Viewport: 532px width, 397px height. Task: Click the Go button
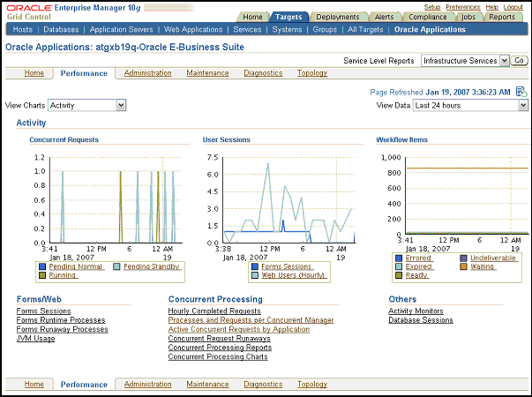pyautogui.click(x=519, y=61)
